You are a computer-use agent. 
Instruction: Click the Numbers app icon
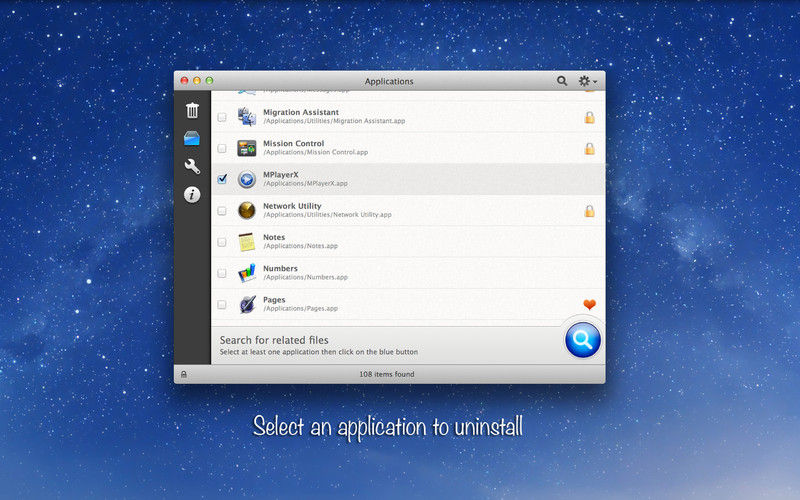pos(247,273)
